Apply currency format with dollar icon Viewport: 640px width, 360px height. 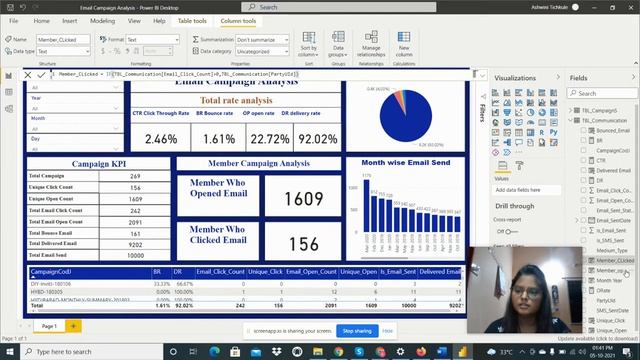click(103, 51)
